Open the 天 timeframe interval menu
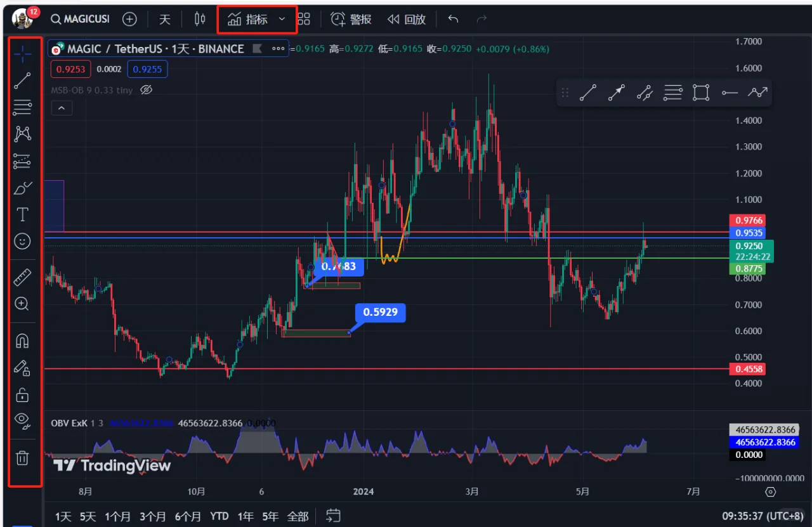Screen dimensions: 812x527 pos(165,19)
